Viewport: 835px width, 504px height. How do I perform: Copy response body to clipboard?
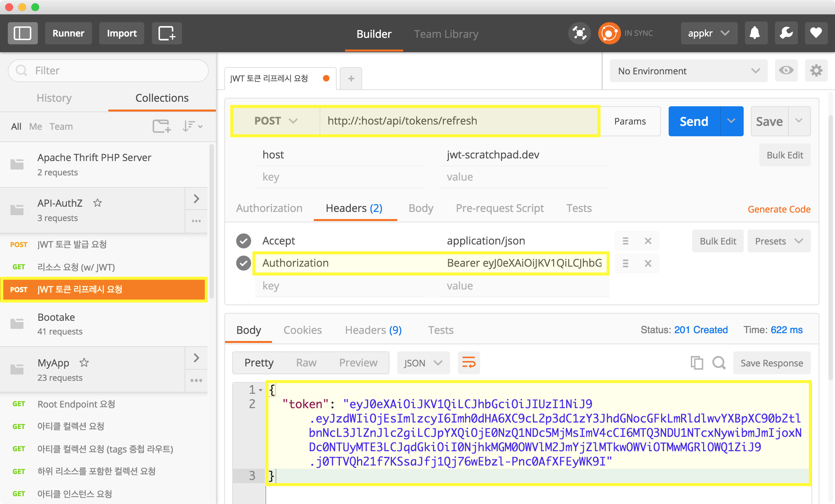click(697, 363)
